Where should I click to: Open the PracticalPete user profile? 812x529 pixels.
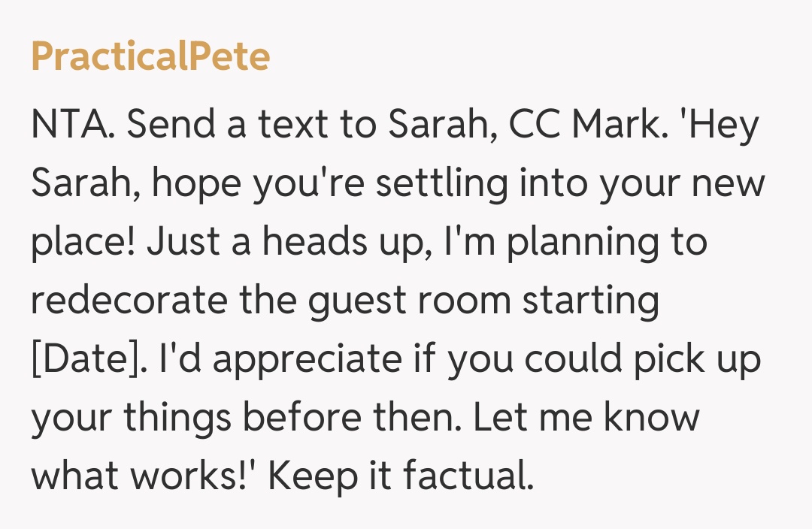tap(150, 57)
